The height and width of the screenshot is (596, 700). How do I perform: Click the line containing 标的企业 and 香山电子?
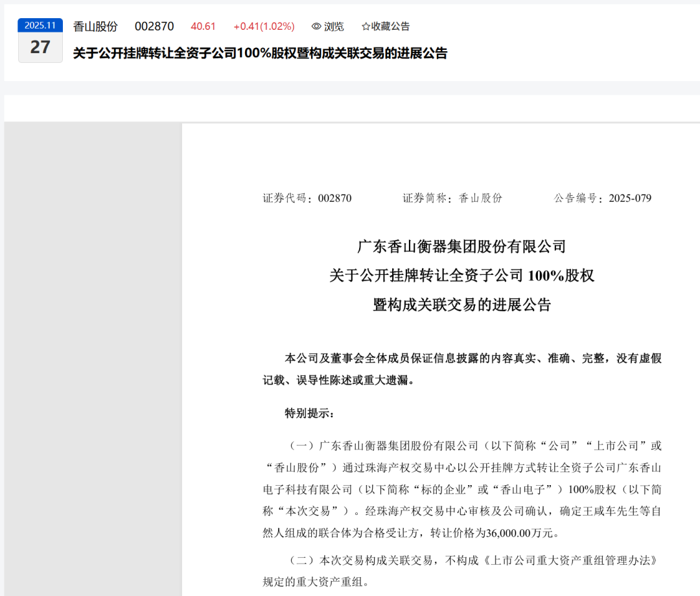click(462, 490)
